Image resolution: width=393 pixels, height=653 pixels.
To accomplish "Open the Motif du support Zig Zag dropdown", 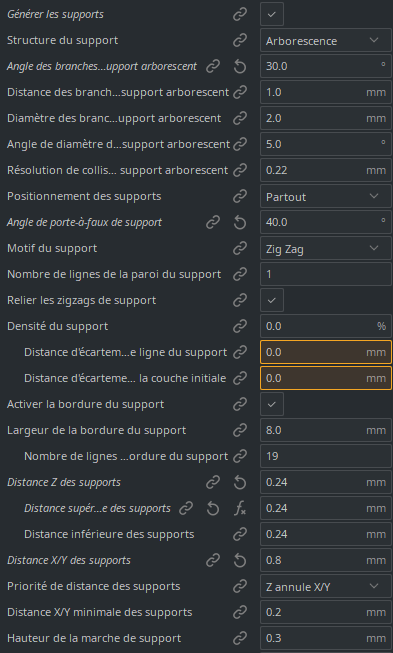I will click(x=326, y=248).
